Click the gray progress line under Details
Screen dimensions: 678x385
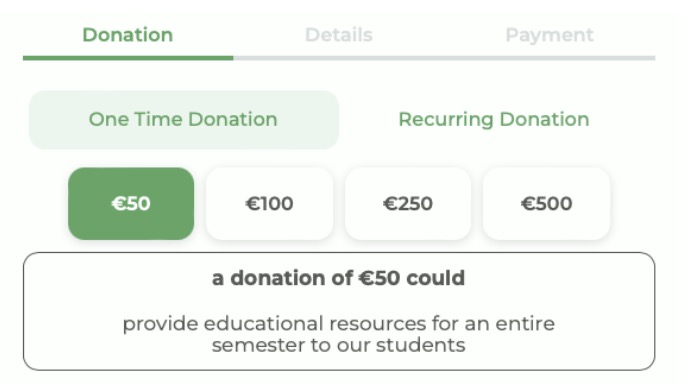pos(339,58)
